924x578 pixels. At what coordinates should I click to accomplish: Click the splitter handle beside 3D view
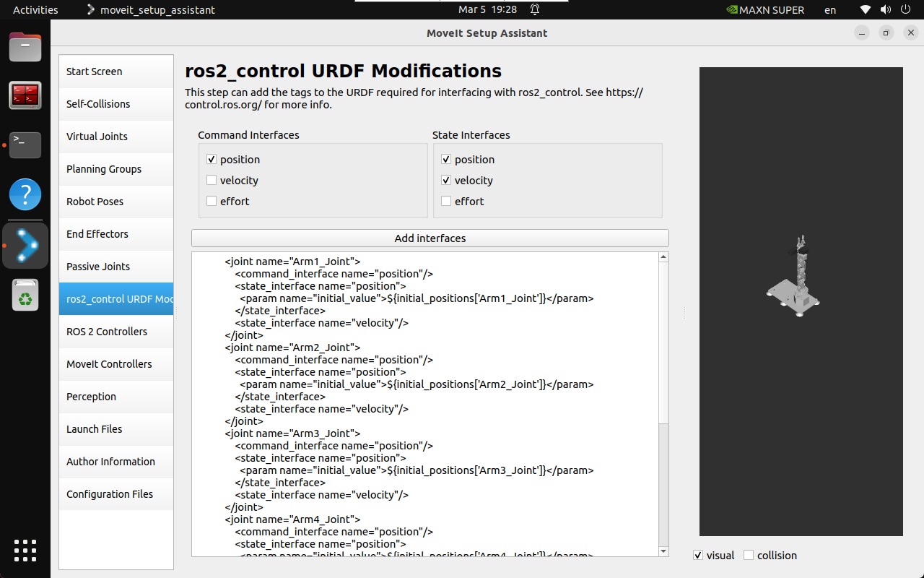click(x=684, y=312)
